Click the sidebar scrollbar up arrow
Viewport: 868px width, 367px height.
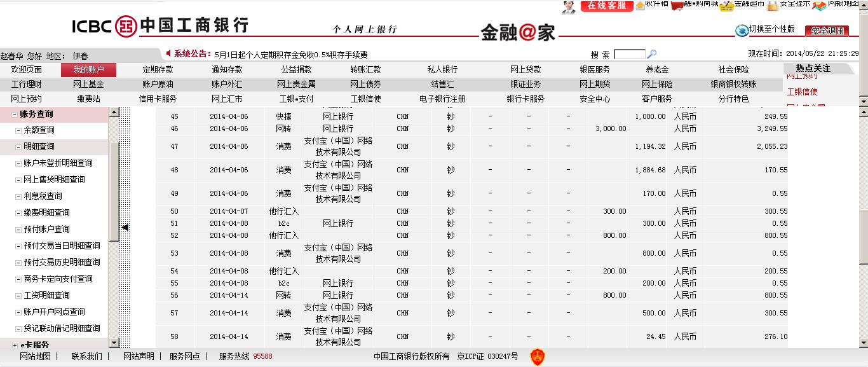[x=114, y=112]
